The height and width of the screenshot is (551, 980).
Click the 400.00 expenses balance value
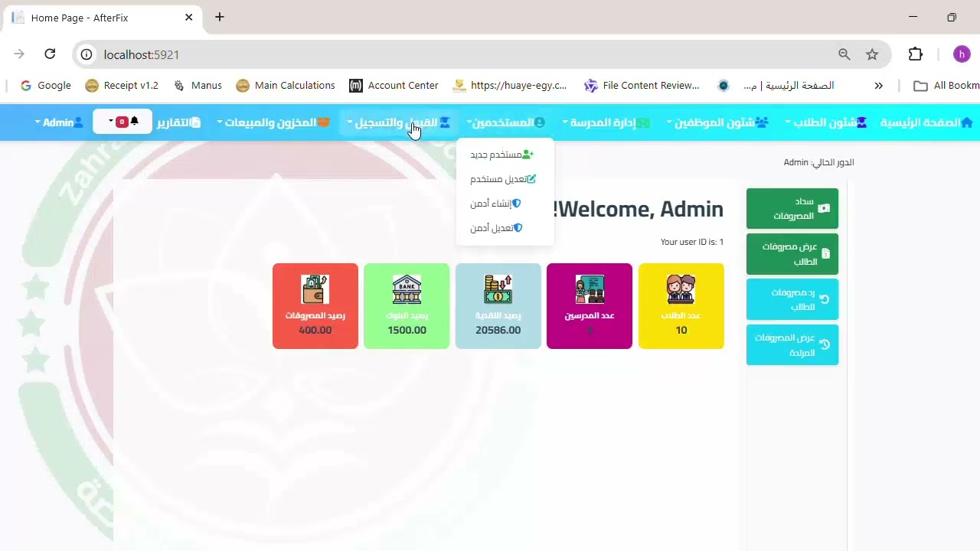coord(315,330)
